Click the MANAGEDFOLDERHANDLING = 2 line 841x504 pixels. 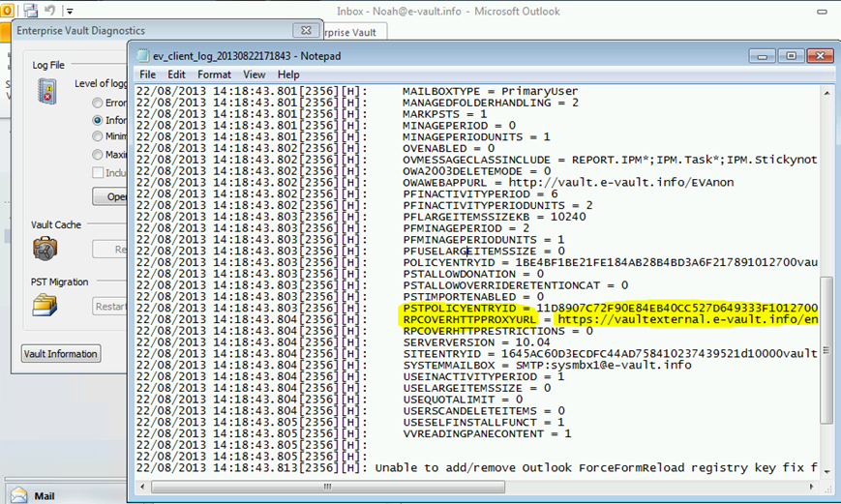(491, 103)
